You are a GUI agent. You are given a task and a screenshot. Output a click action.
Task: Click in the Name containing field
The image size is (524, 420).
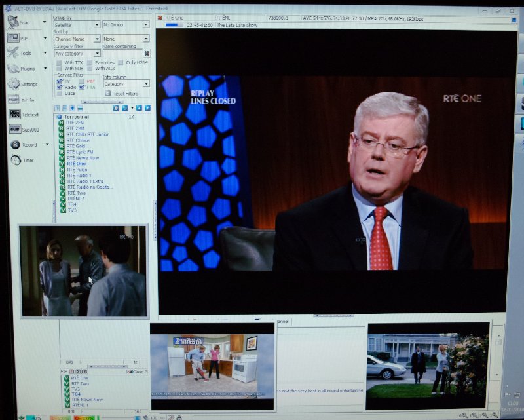point(122,53)
